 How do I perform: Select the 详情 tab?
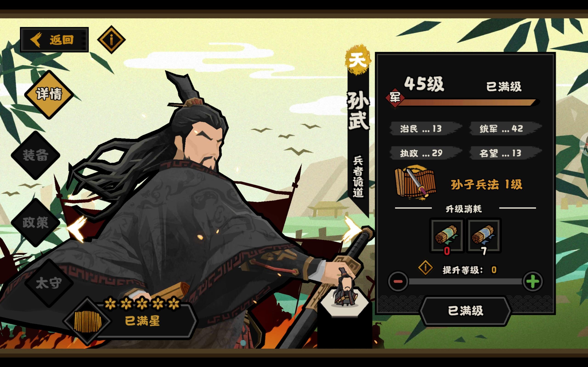point(49,95)
